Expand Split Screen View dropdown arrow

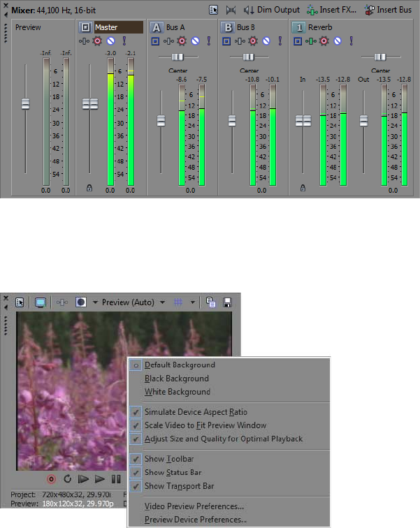[x=95, y=302]
